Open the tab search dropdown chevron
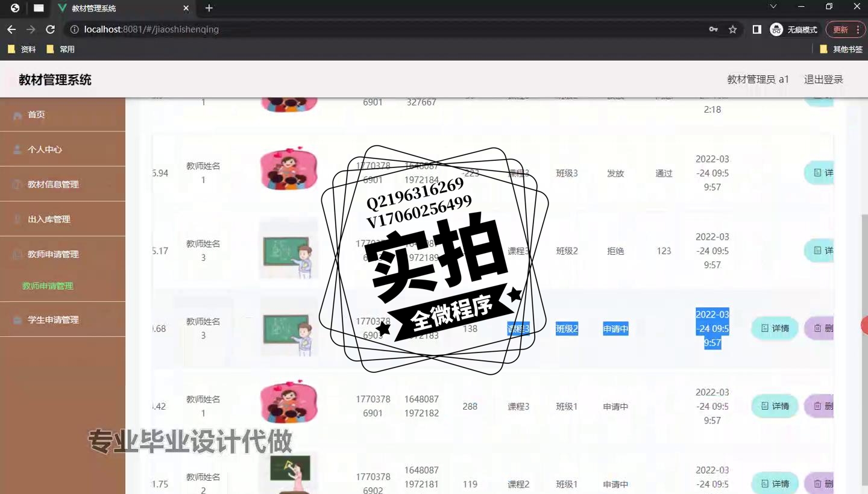 click(773, 7)
